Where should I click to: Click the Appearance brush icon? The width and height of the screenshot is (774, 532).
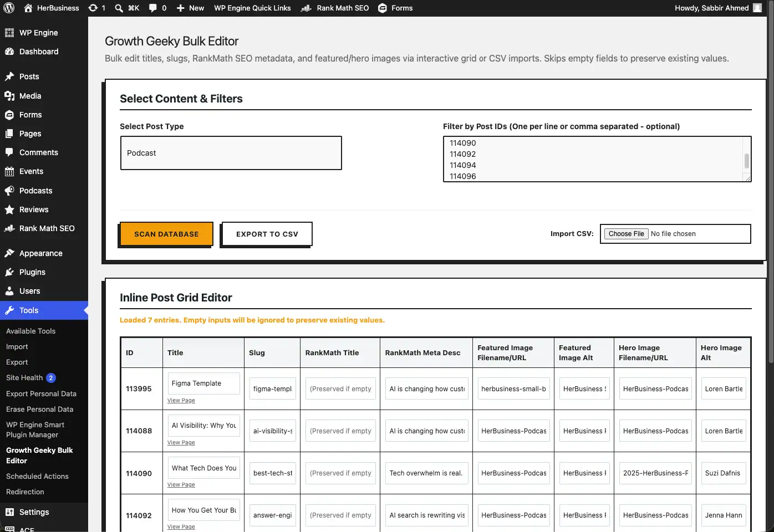tap(9, 253)
